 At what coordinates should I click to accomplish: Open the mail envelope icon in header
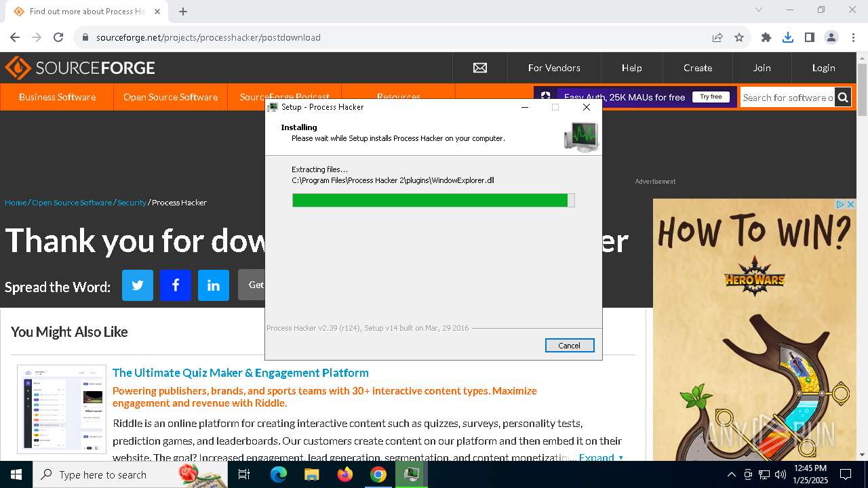480,68
